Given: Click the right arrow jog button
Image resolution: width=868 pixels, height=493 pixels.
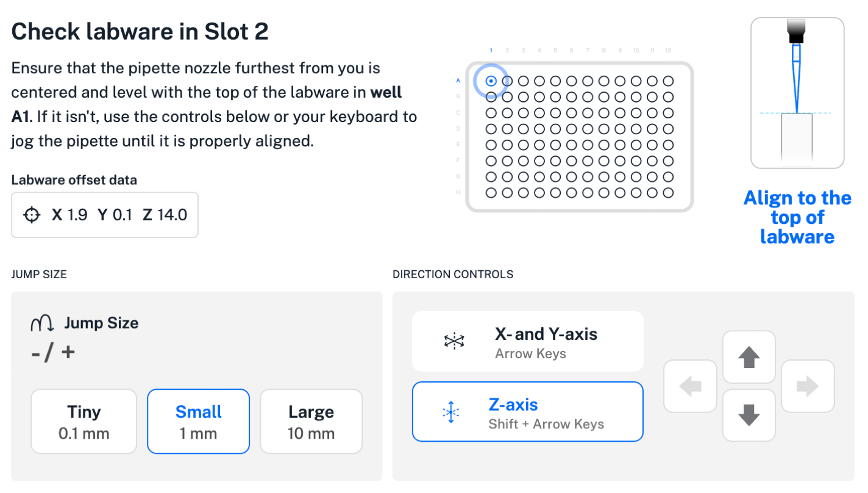Looking at the screenshot, I should pyautogui.click(x=808, y=386).
